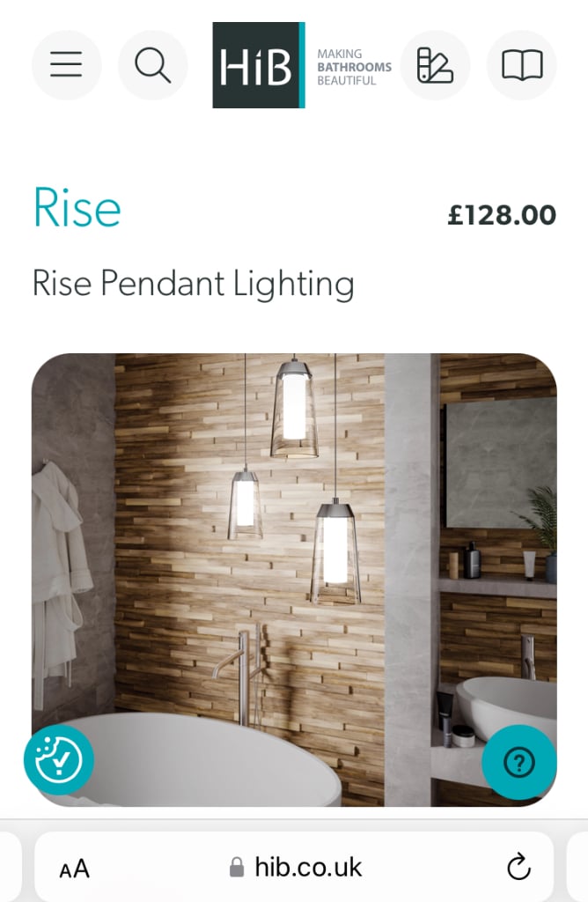
Task: Tap the £128.00 price
Action: coord(502,215)
